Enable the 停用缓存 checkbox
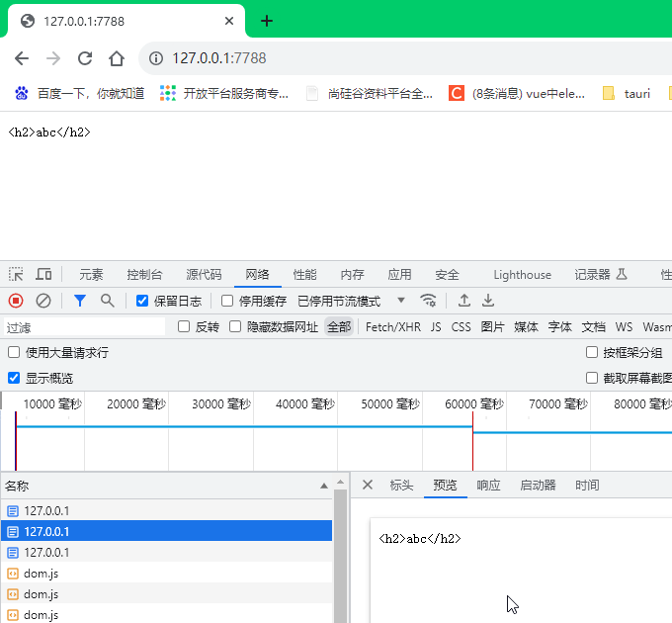This screenshot has width=672, height=623. tap(227, 301)
